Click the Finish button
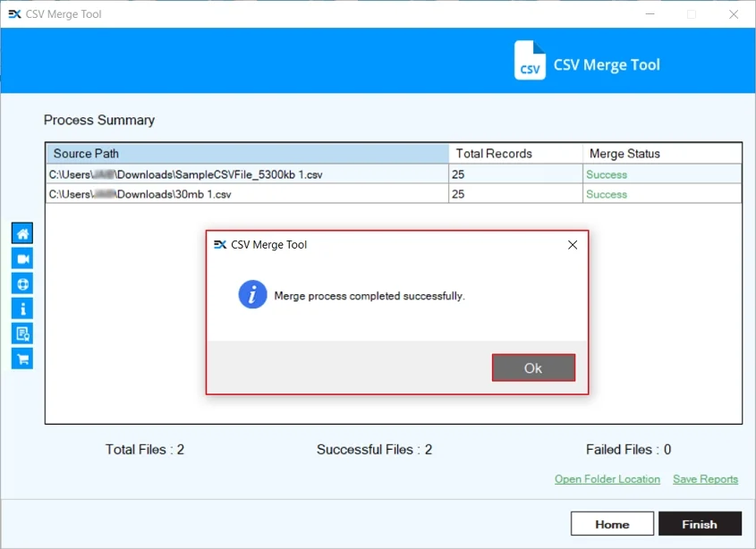The height and width of the screenshot is (549, 756). tap(701, 523)
